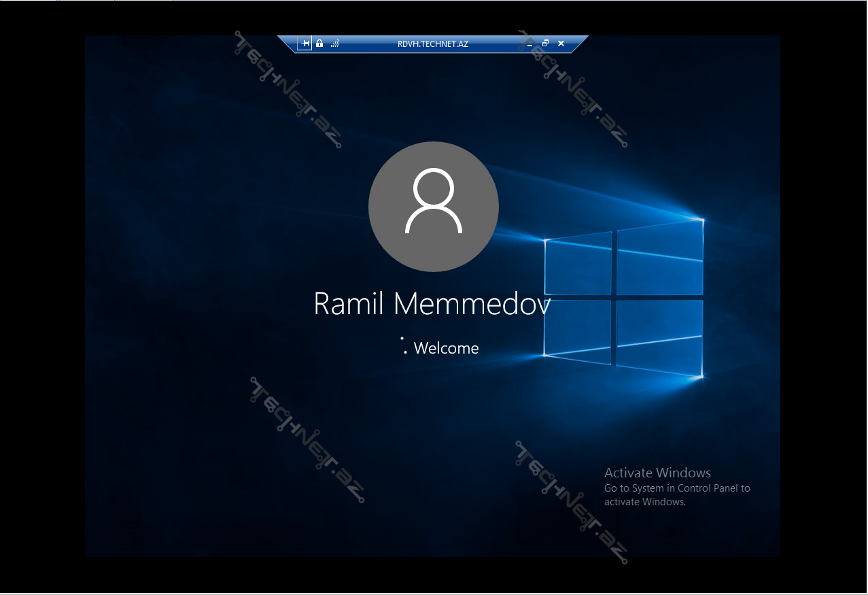868x595 pixels.
Task: Click the upper-left pane of Windows logo
Action: tap(578, 264)
